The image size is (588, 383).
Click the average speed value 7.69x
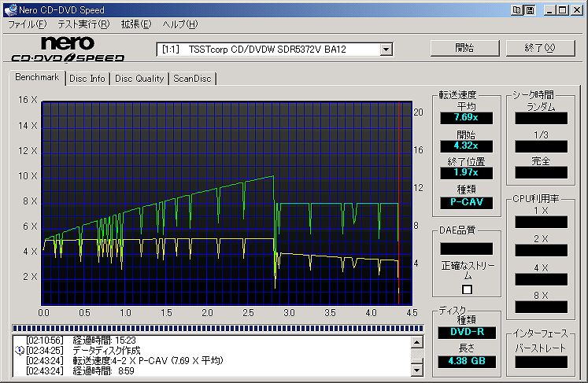click(466, 118)
